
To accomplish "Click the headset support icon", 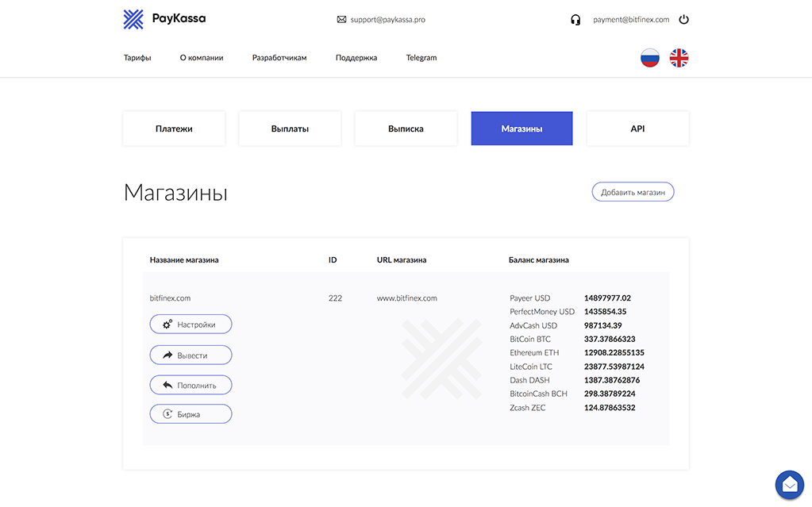I will click(575, 20).
